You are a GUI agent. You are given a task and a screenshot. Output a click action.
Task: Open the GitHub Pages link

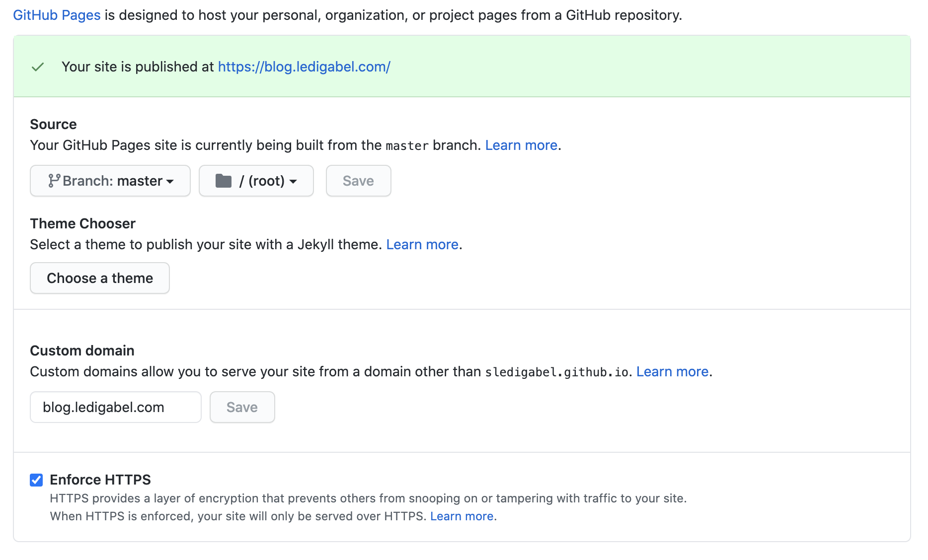click(x=56, y=15)
